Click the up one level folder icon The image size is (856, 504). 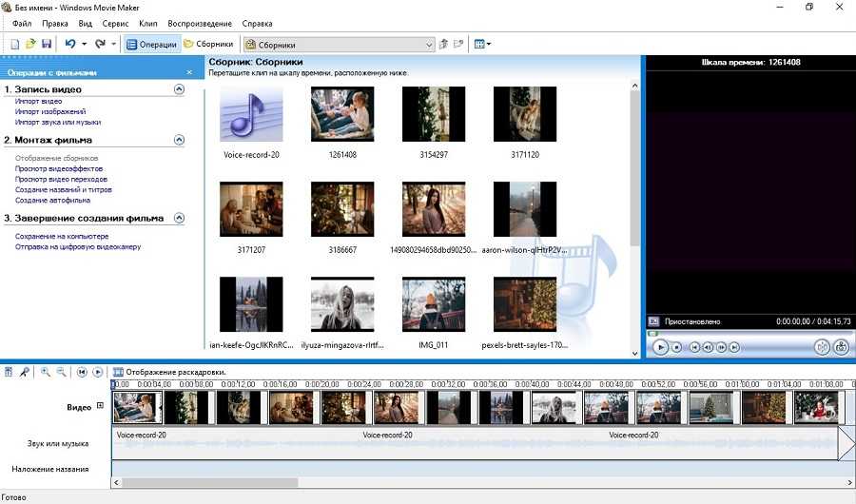tap(443, 44)
